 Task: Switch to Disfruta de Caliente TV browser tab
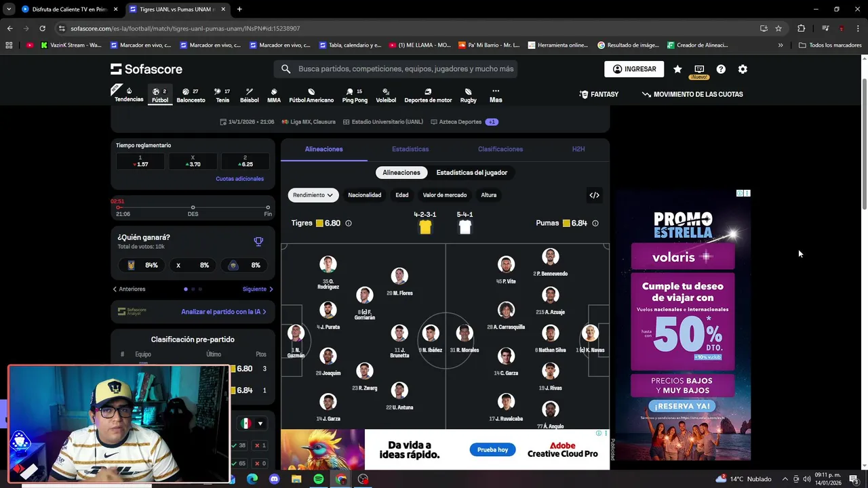[x=70, y=9]
